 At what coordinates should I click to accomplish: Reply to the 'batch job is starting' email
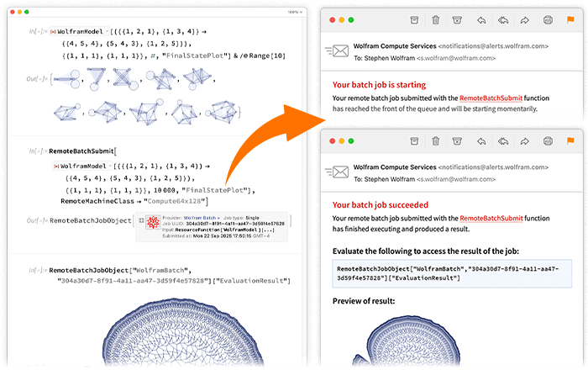(481, 20)
